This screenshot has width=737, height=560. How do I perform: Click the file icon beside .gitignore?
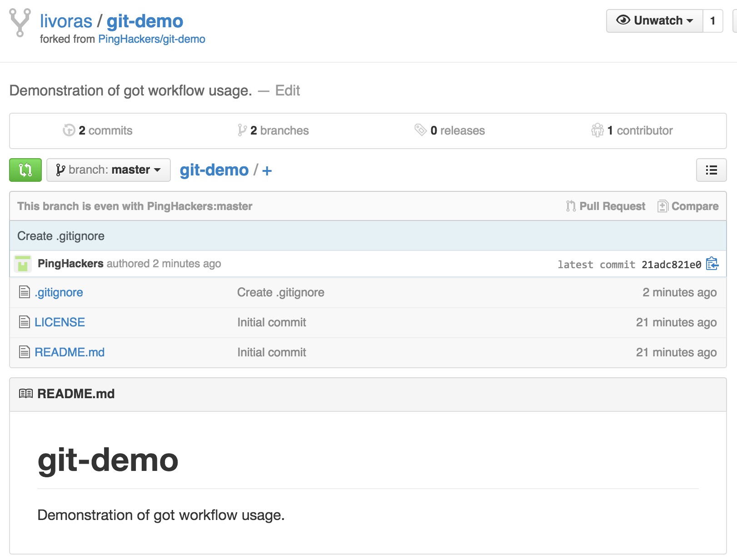[x=25, y=292]
